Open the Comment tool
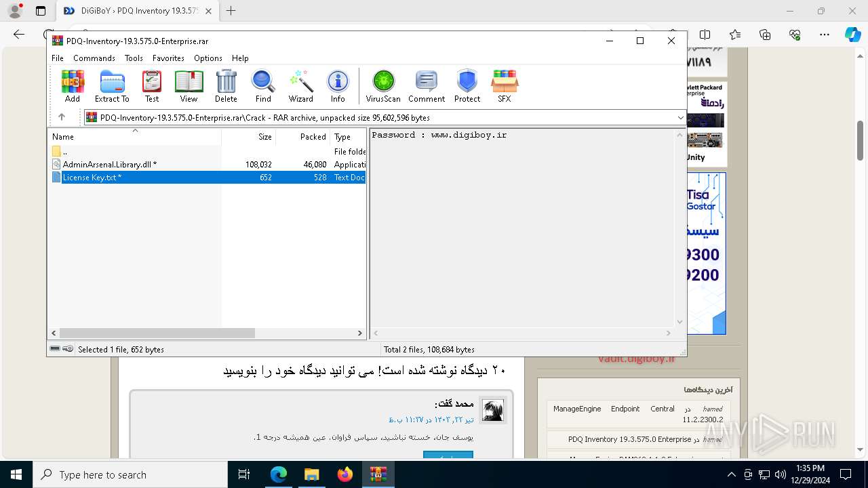868x488 pixels. 427,86
